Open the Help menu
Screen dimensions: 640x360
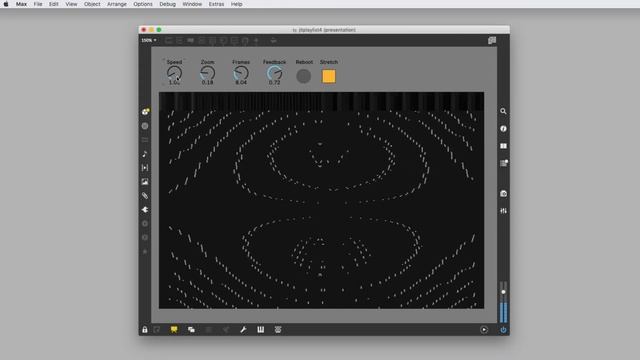(x=237, y=4)
